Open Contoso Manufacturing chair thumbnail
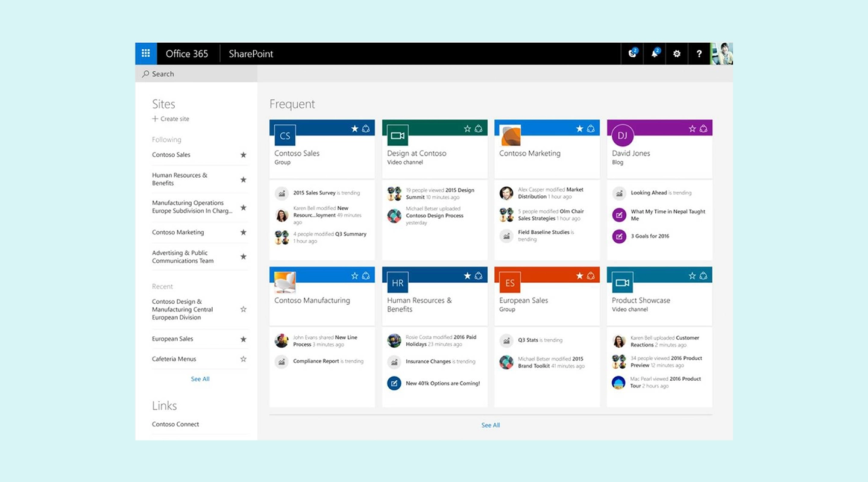Image resolution: width=868 pixels, height=482 pixels. tap(285, 283)
